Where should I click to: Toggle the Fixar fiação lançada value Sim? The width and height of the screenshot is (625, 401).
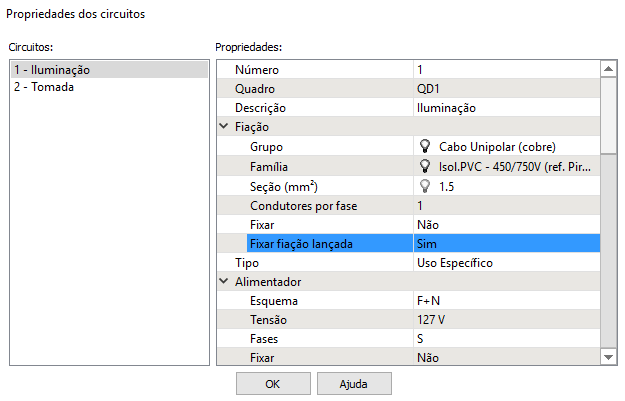pos(505,243)
